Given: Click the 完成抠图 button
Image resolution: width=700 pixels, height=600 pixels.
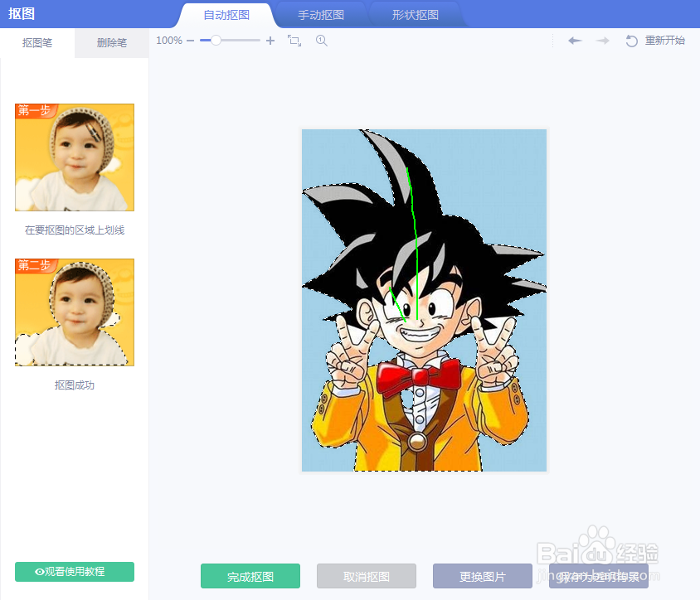Looking at the screenshot, I should [250, 576].
